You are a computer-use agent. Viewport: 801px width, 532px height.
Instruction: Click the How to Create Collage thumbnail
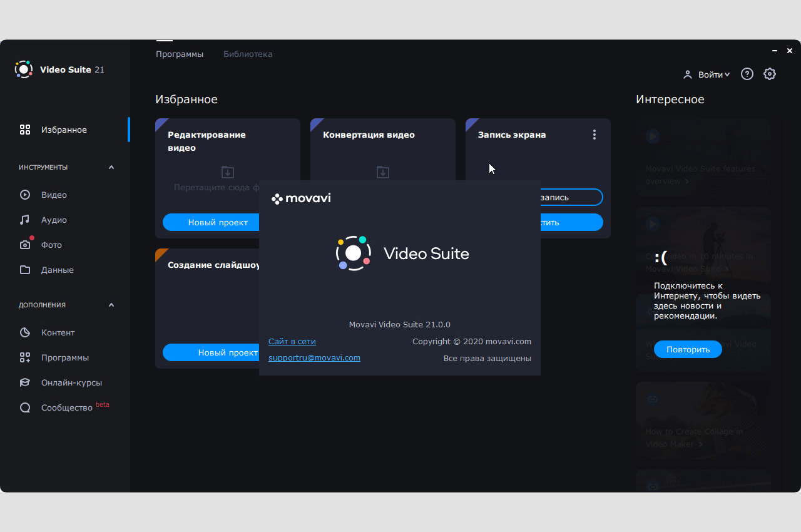coord(703,421)
